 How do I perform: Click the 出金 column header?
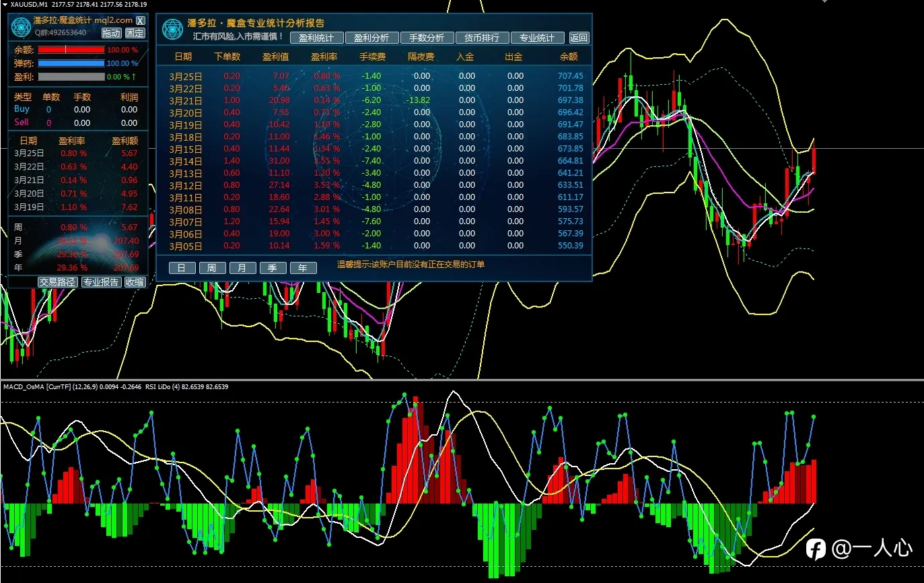pyautogui.click(x=513, y=57)
